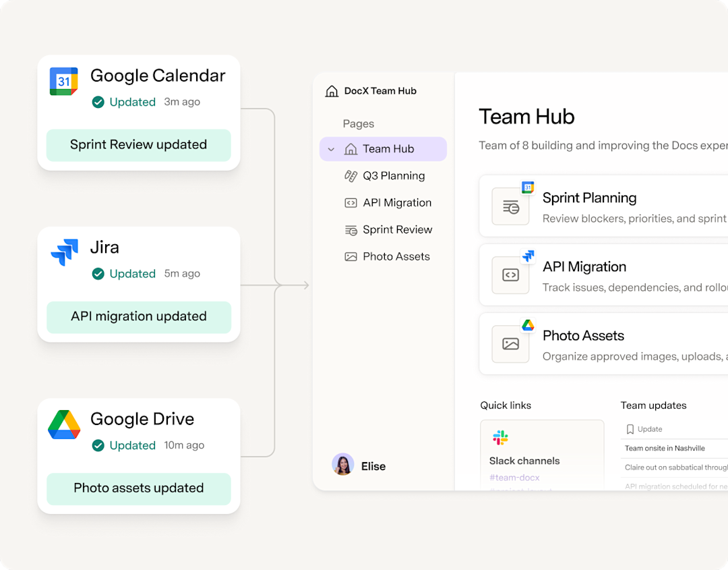
Task: Click the Slack logo in Quick links
Action: pyautogui.click(x=500, y=438)
